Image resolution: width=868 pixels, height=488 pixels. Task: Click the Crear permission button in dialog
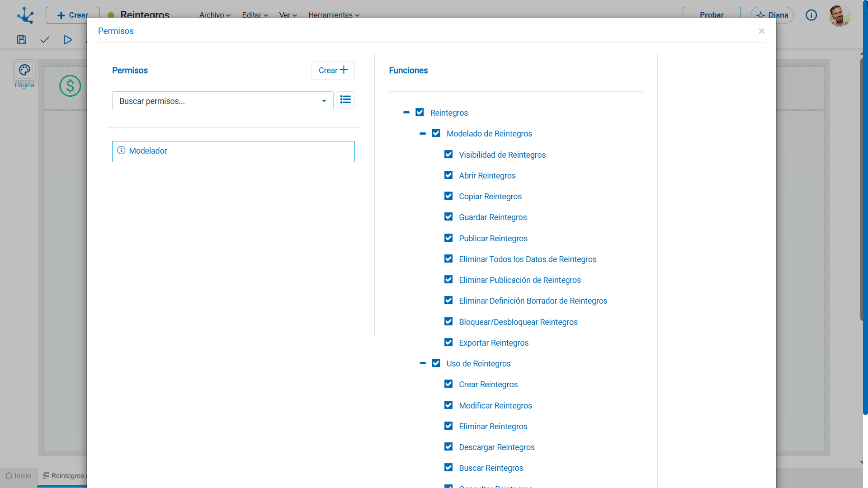coord(333,70)
